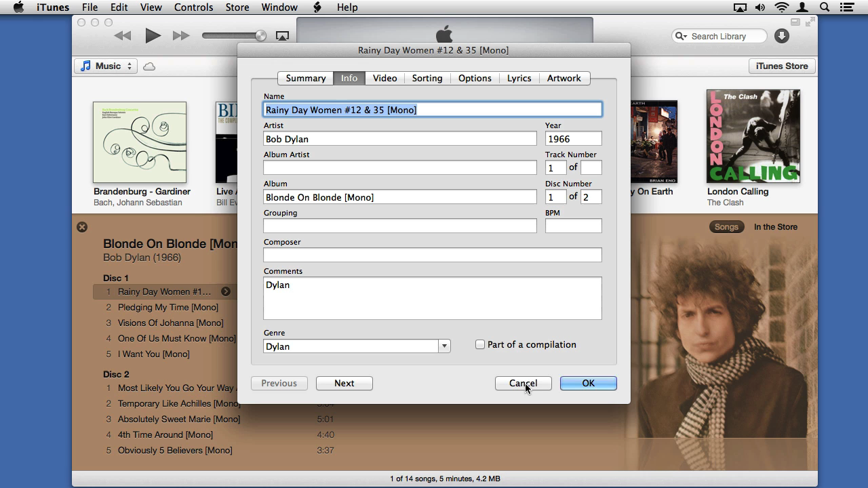This screenshot has width=868, height=488.
Task: Click the downloads arrow icon
Action: 782,36
